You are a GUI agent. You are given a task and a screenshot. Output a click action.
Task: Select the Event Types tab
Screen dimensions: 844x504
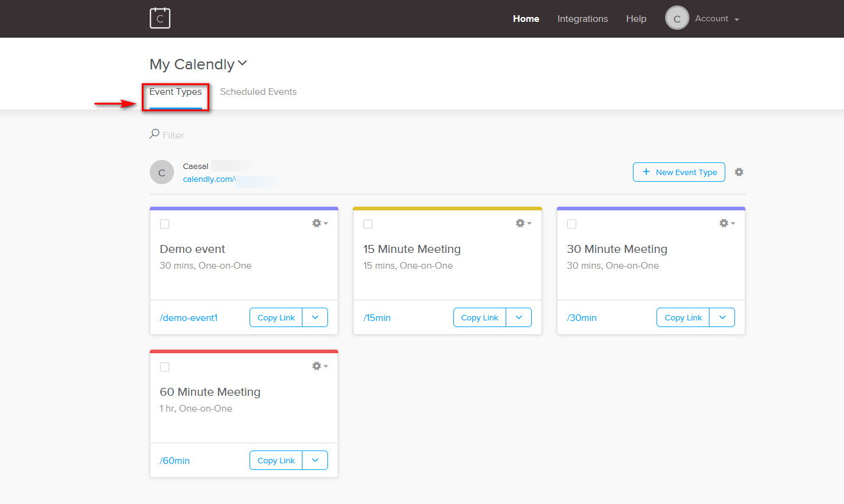click(x=176, y=92)
